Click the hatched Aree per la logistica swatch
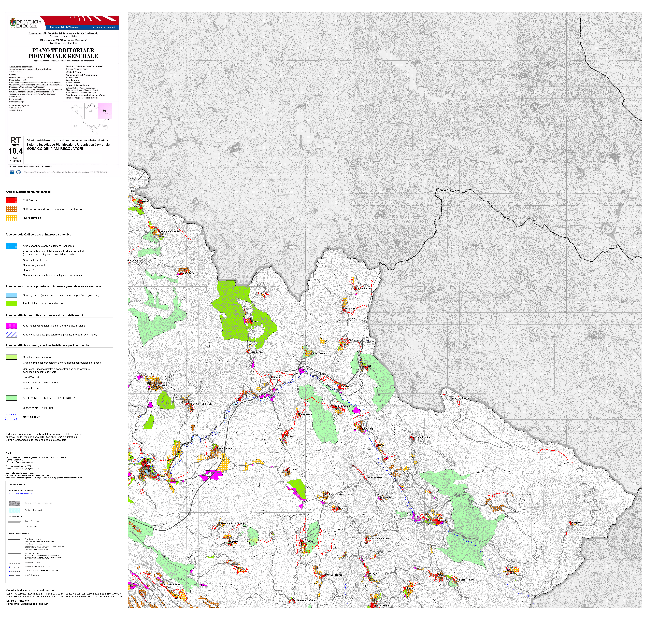Viewport: 672px width, 634px height. [x=11, y=335]
